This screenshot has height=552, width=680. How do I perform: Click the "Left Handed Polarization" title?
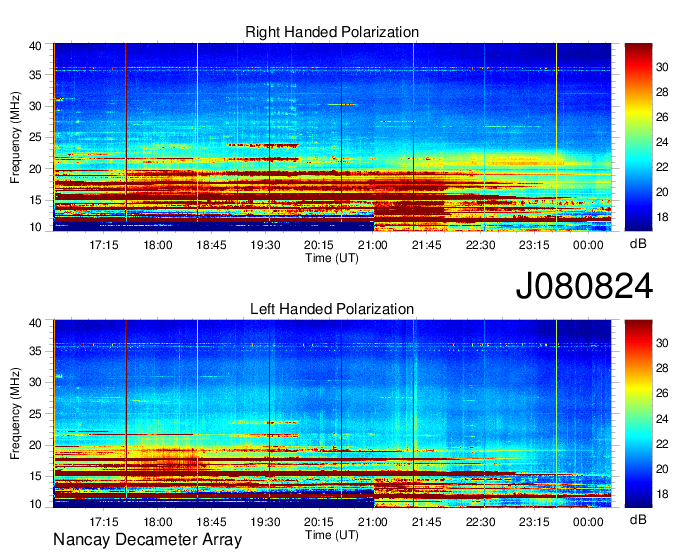332,309
